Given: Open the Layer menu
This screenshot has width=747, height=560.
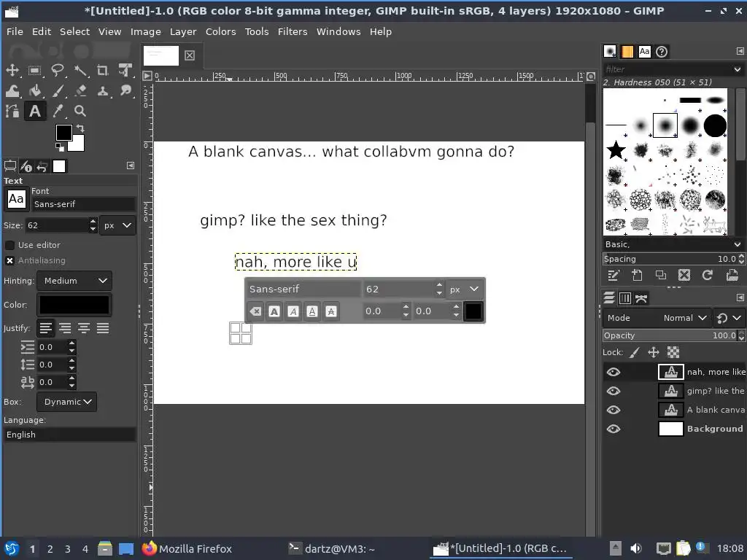Looking at the screenshot, I should click(x=183, y=31).
